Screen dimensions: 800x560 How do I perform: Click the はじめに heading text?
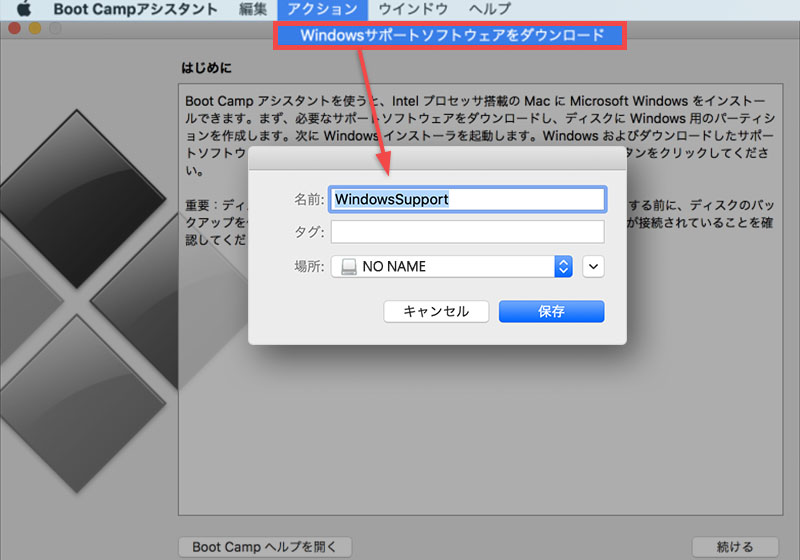click(206, 68)
